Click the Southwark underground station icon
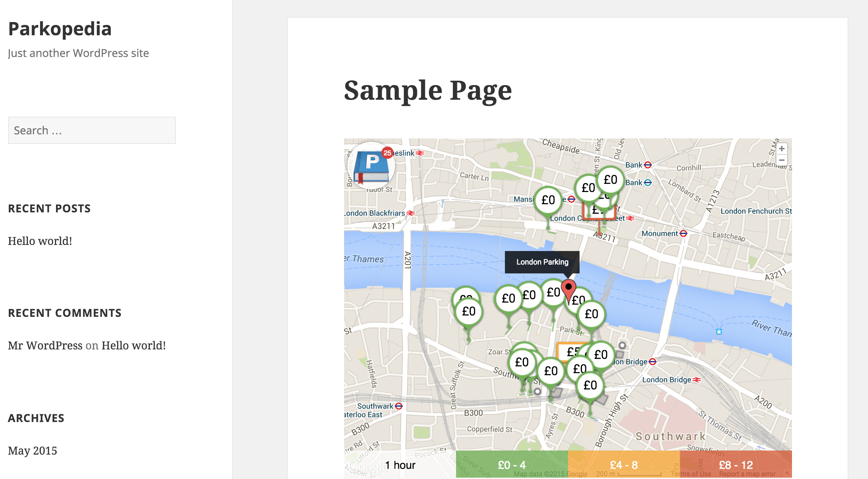Screen dimensions: 868x479 (399, 406)
